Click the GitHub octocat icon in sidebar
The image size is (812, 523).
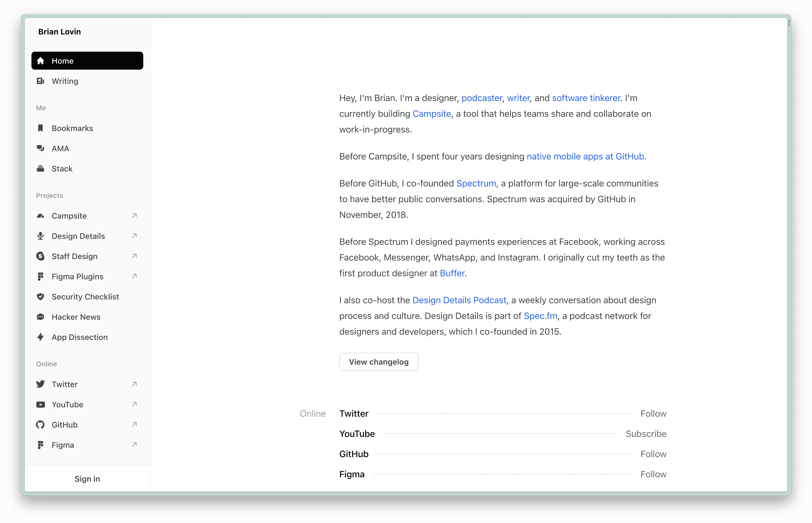[40, 425]
